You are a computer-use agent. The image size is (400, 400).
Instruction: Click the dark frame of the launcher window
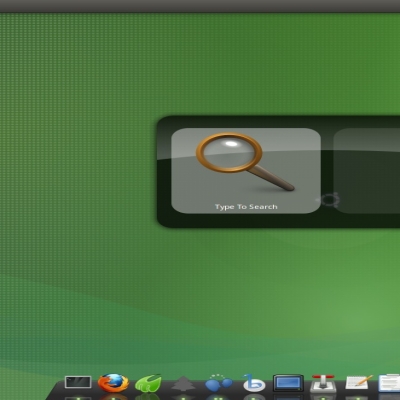click(278, 221)
